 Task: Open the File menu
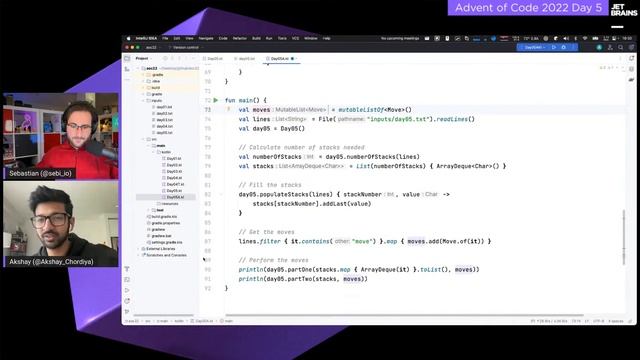165,38
